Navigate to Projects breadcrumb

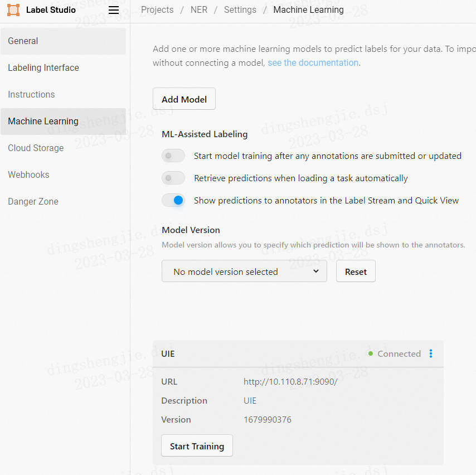(157, 9)
